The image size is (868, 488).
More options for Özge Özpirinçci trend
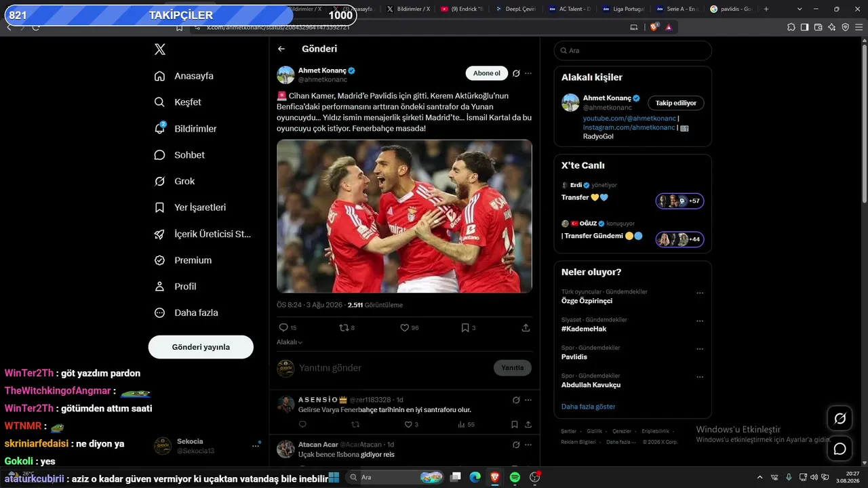[700, 293]
